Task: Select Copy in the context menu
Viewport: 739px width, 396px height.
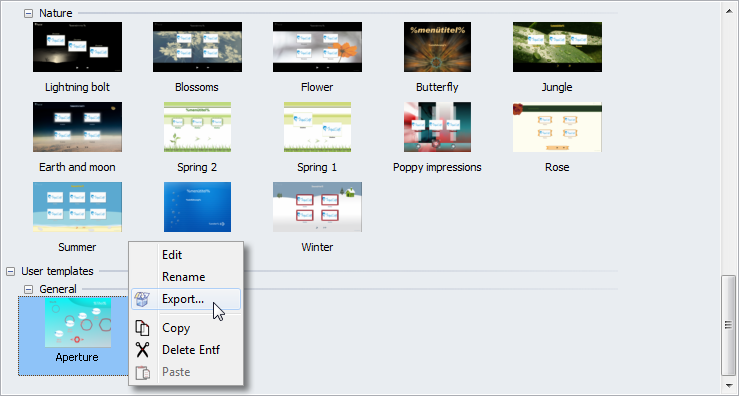Action: 186,328
